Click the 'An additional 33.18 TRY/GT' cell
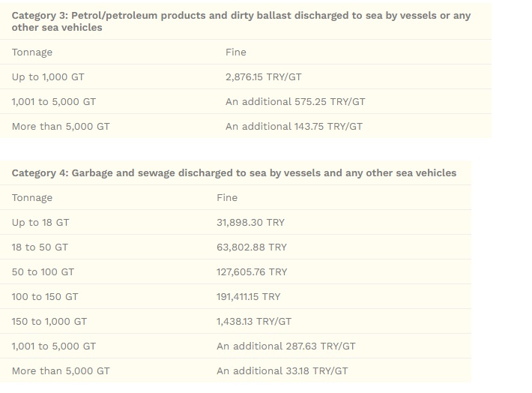Viewport: 532px width, 393px height. 282,370
